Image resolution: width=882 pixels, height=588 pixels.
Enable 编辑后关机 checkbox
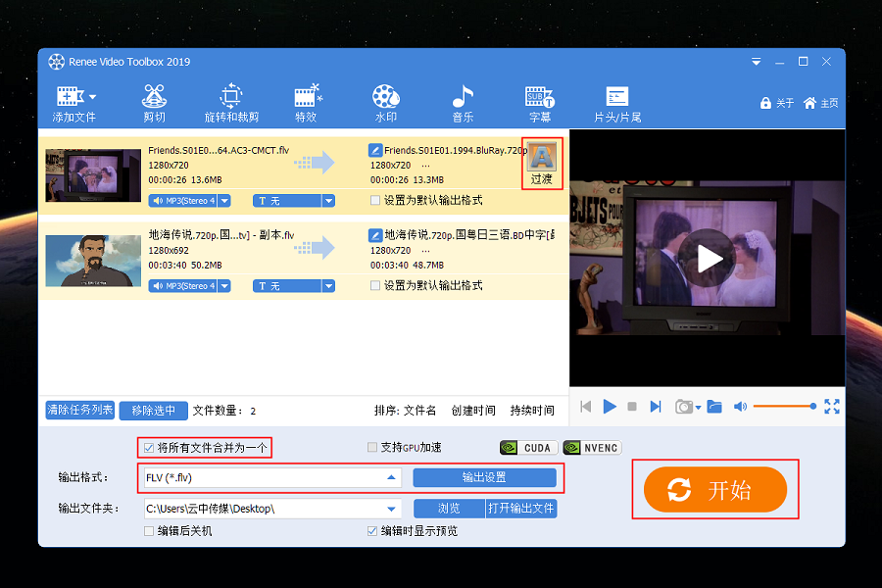(x=149, y=531)
